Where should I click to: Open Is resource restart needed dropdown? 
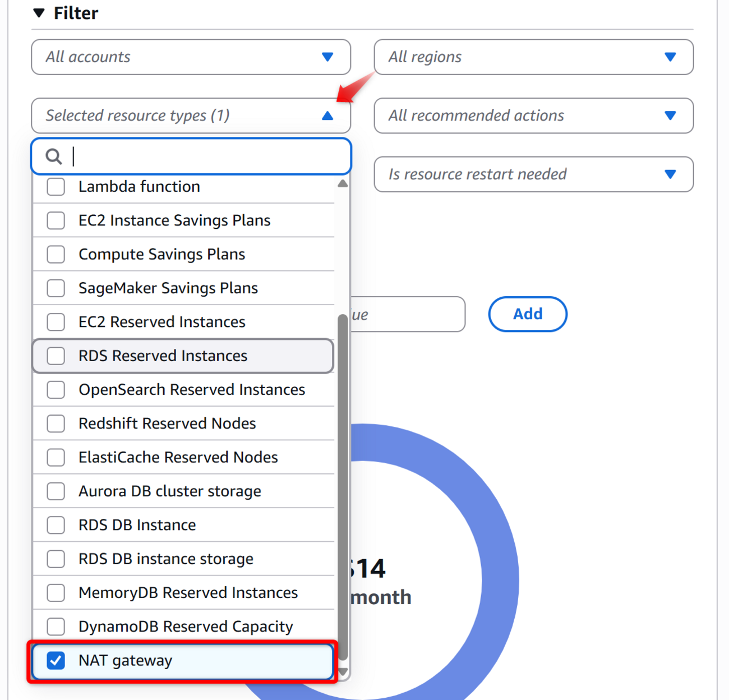(533, 174)
